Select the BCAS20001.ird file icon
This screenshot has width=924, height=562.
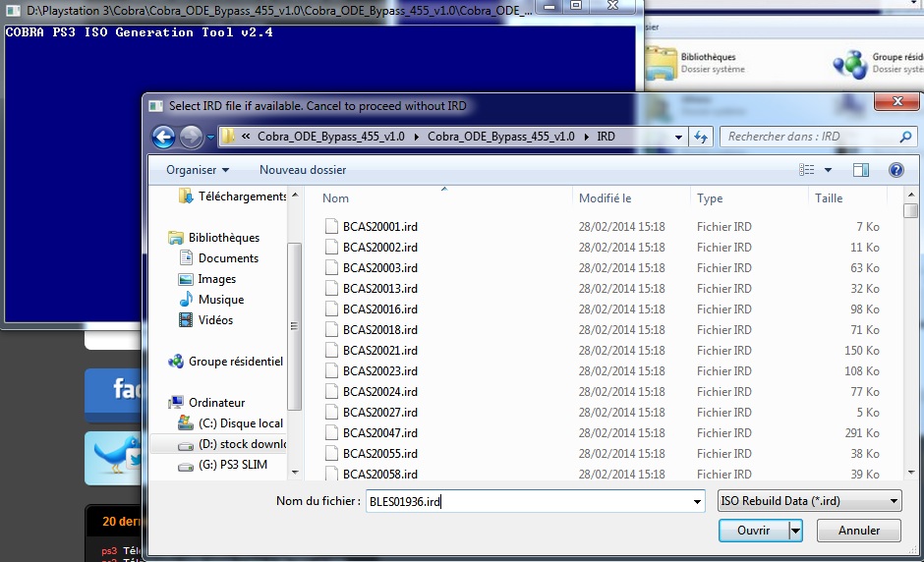pyautogui.click(x=331, y=227)
